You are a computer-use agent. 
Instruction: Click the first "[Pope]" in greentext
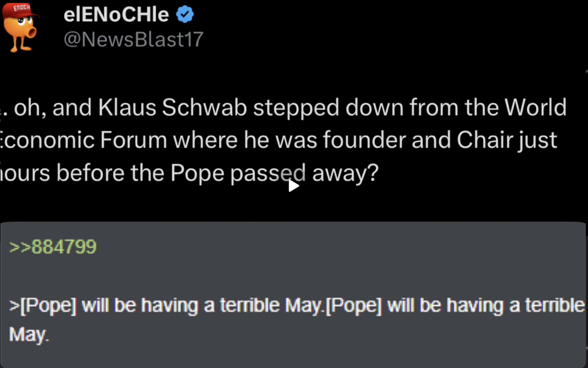point(49,305)
